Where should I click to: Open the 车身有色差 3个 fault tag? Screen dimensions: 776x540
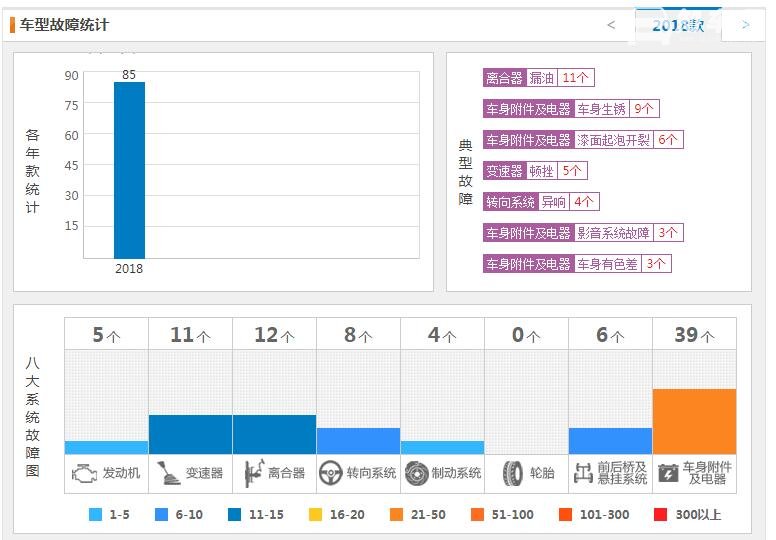[577, 264]
